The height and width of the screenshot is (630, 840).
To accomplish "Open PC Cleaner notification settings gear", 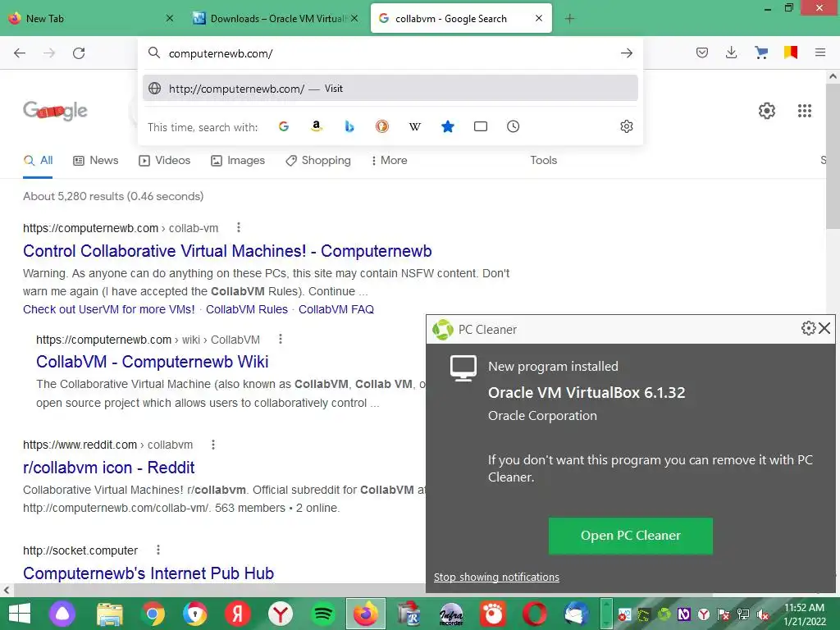I will 808,328.
